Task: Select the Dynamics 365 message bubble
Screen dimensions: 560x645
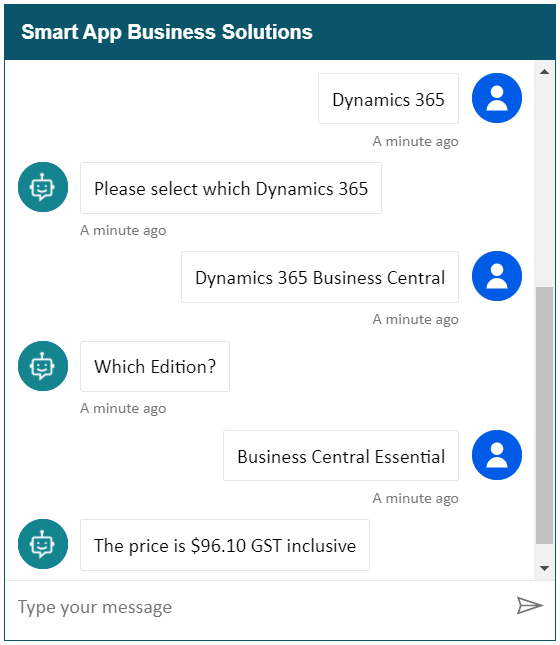Action: (x=388, y=99)
